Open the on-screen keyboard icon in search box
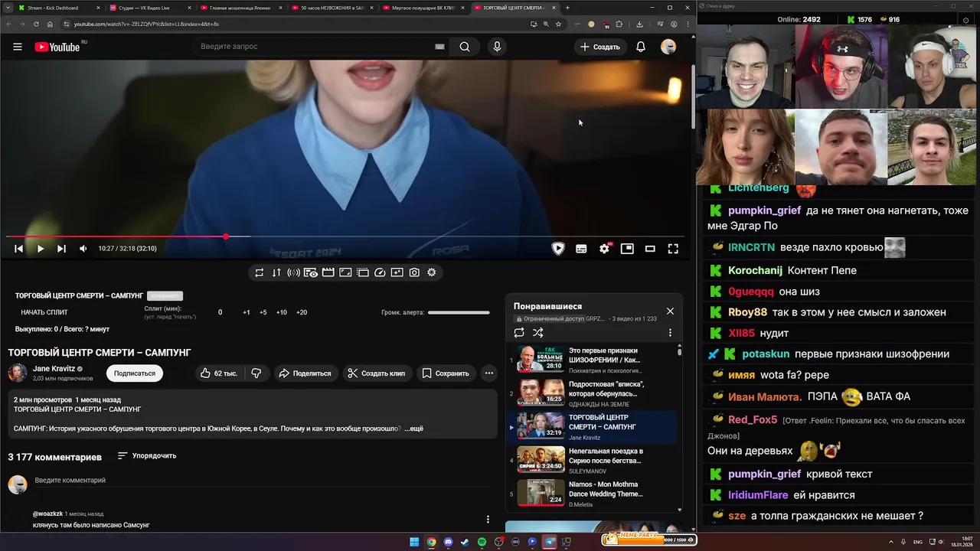Viewport: 980px width, 551px height. (x=439, y=47)
